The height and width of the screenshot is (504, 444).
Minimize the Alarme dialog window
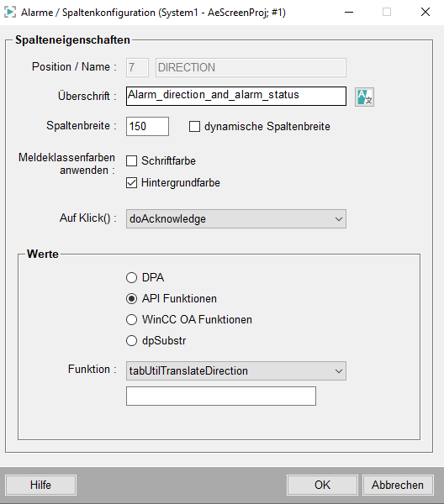pyautogui.click(x=349, y=13)
